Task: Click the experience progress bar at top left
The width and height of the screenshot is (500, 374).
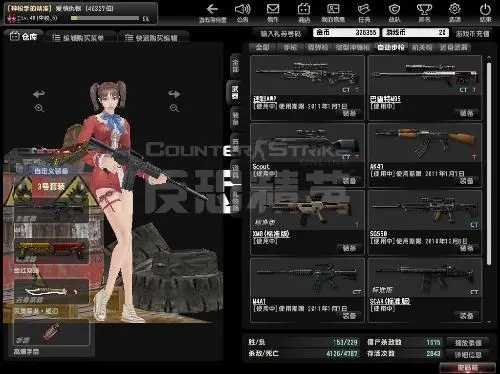Action: coord(105,18)
